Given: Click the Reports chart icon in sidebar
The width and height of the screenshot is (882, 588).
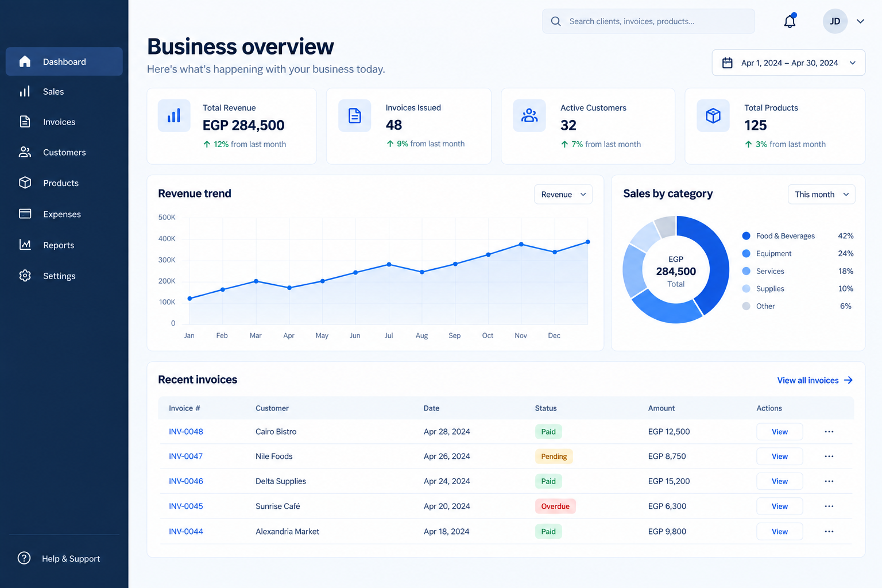Looking at the screenshot, I should tap(25, 245).
